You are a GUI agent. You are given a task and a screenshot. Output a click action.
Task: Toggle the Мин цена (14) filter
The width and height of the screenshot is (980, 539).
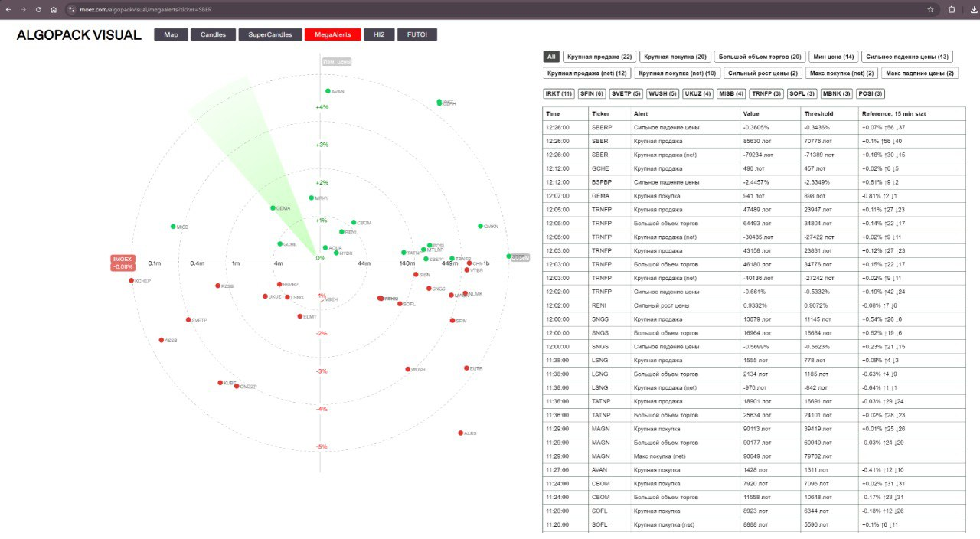click(833, 57)
